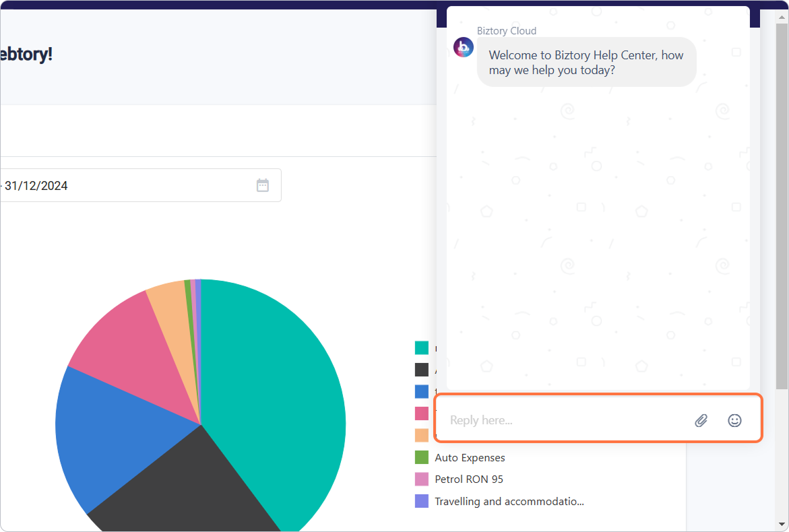
Task: Click the purple Travelling swatch
Action: pyautogui.click(x=422, y=501)
